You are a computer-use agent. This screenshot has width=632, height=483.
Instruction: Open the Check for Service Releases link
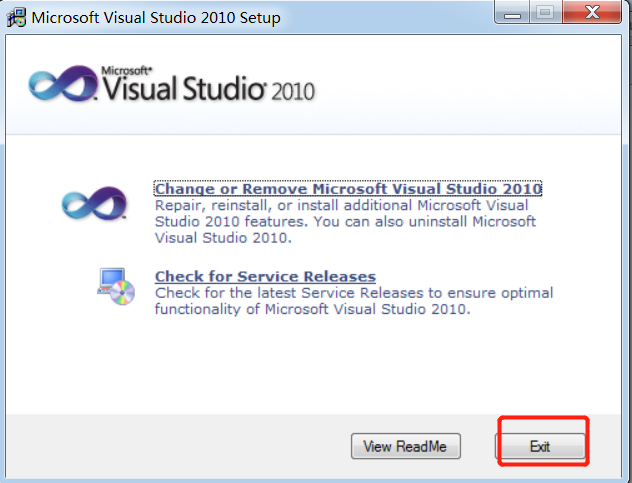tap(265, 277)
